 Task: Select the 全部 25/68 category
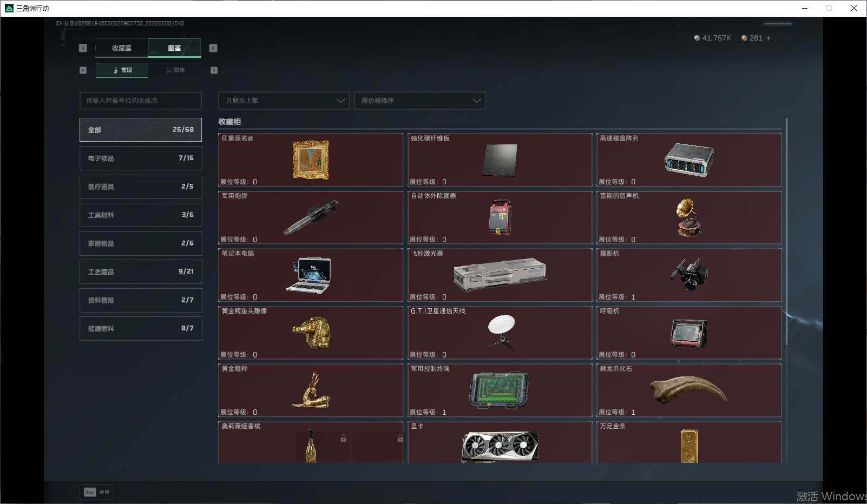click(x=141, y=130)
